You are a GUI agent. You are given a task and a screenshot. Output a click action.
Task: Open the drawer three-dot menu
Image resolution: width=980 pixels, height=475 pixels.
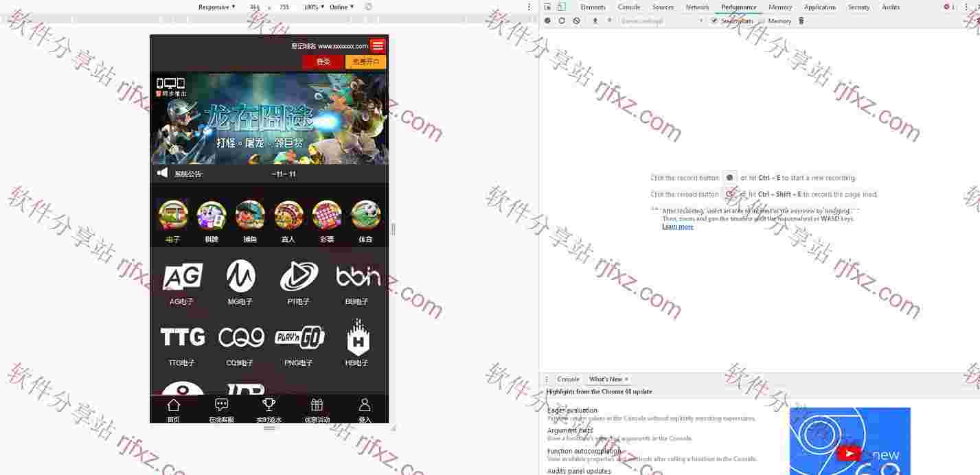[x=547, y=379]
